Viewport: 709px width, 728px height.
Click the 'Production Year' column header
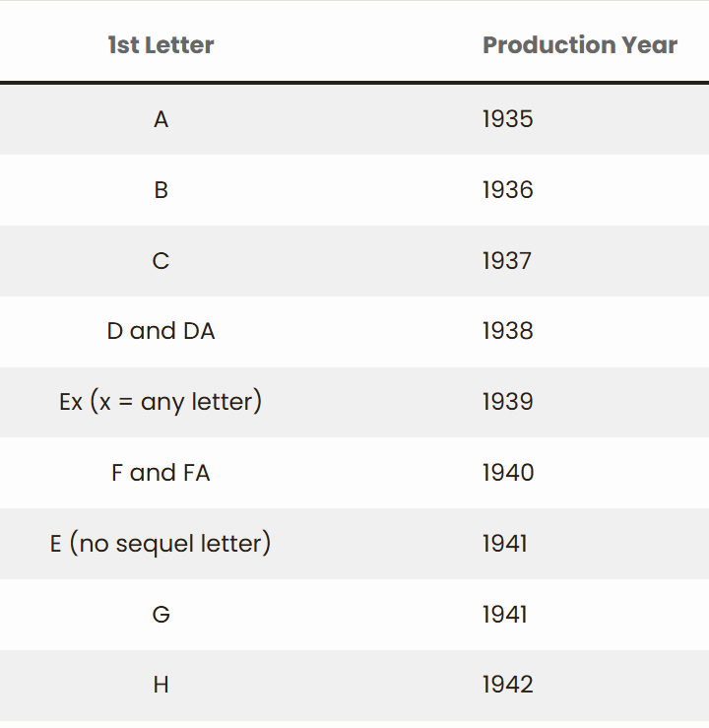580,45
